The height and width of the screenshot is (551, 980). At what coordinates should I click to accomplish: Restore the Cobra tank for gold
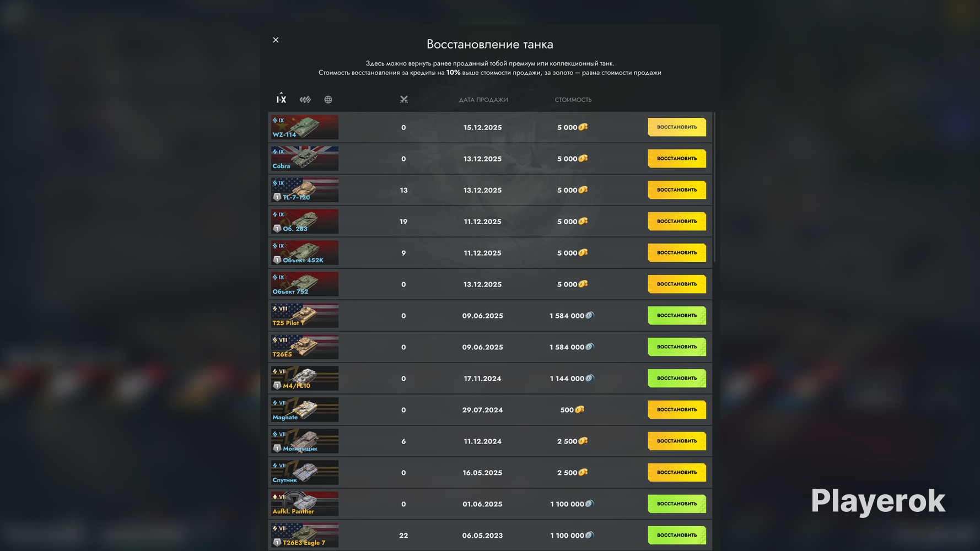[677, 159]
